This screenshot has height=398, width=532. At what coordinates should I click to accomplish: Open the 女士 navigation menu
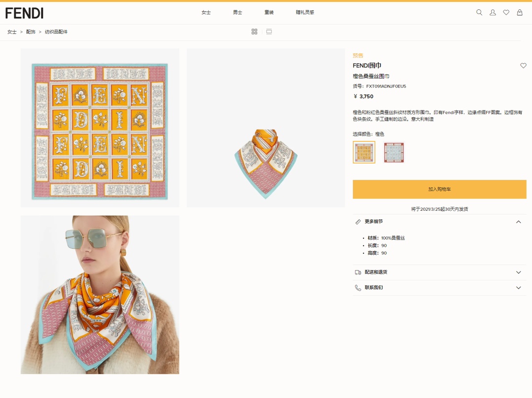click(206, 12)
